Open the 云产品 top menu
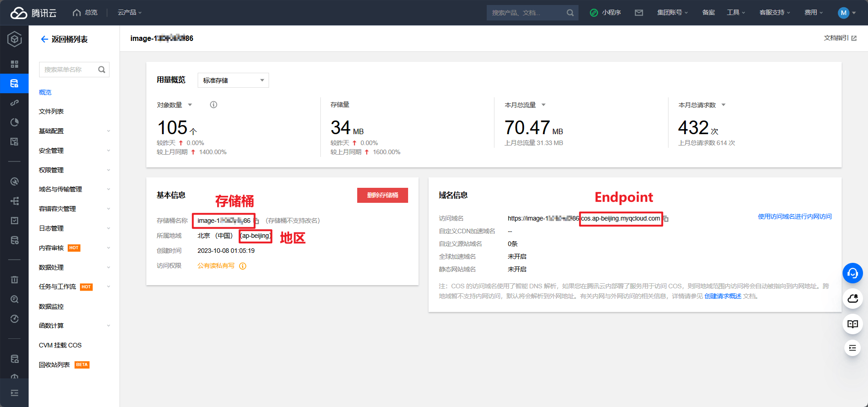Viewport: 868px width, 407px height. tap(130, 13)
